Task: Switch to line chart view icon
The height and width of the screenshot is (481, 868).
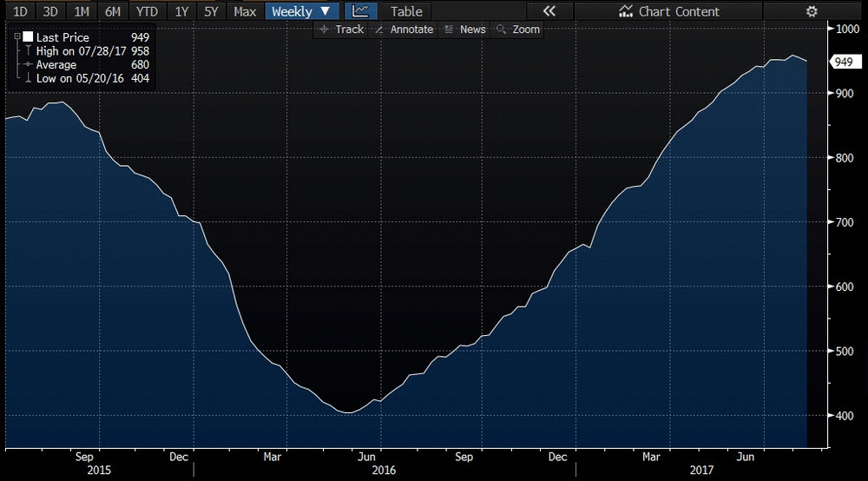Action: click(x=361, y=11)
